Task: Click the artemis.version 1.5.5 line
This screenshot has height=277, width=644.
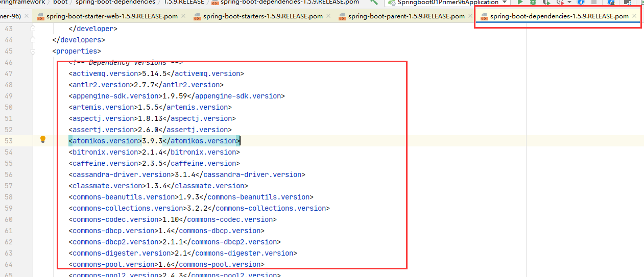Action: tap(150, 107)
